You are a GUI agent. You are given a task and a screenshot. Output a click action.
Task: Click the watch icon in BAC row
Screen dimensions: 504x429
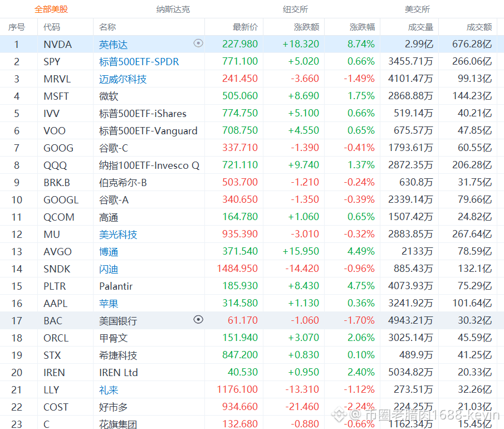click(198, 319)
